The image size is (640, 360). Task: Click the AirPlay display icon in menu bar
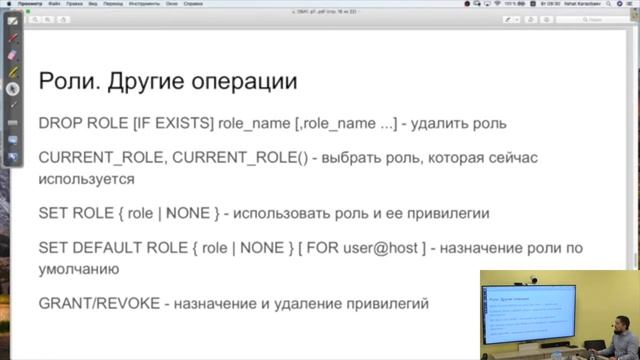pyautogui.click(x=487, y=4)
